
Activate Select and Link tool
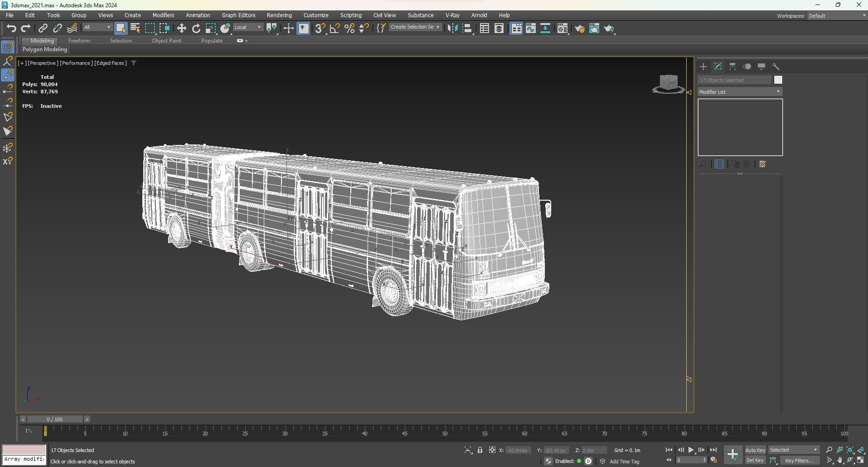(x=43, y=28)
